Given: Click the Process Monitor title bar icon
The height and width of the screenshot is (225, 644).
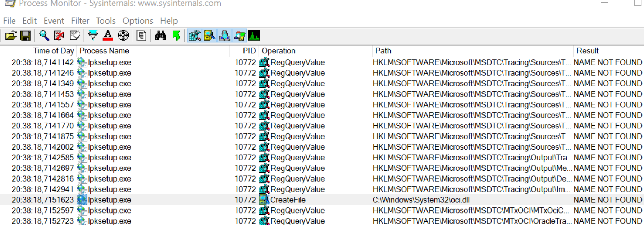Looking at the screenshot, I should click(10, 4).
